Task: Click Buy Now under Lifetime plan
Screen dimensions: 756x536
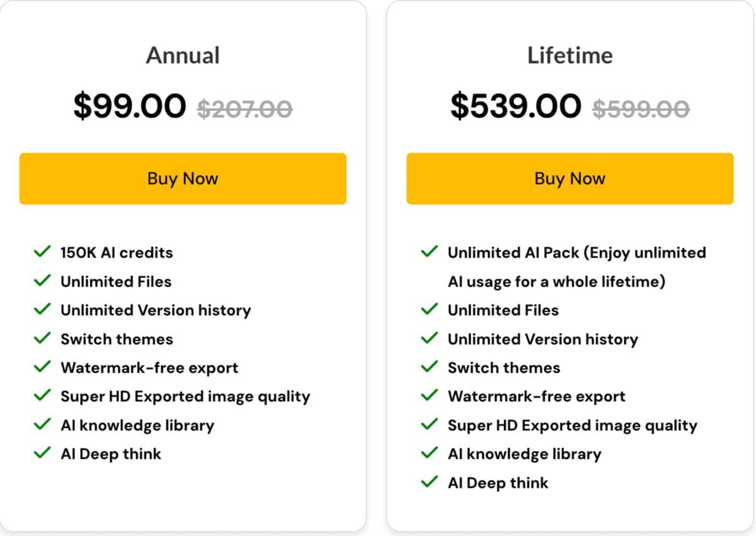Action: click(570, 178)
